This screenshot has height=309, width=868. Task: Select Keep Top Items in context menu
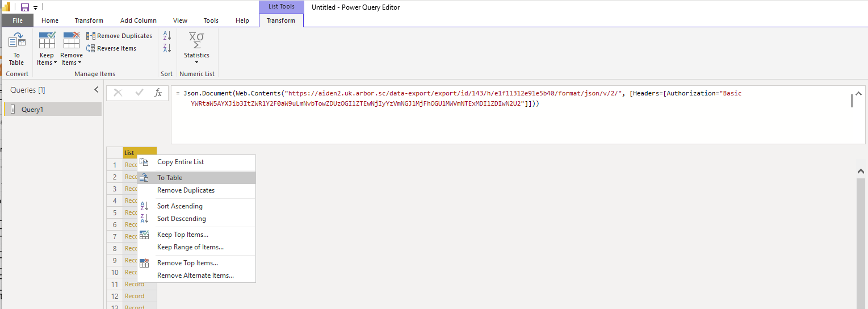tap(182, 235)
